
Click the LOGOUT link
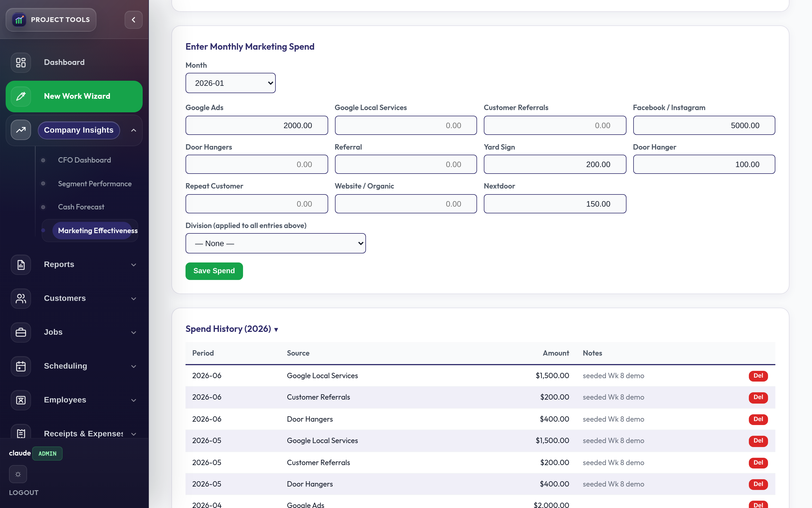(x=24, y=492)
